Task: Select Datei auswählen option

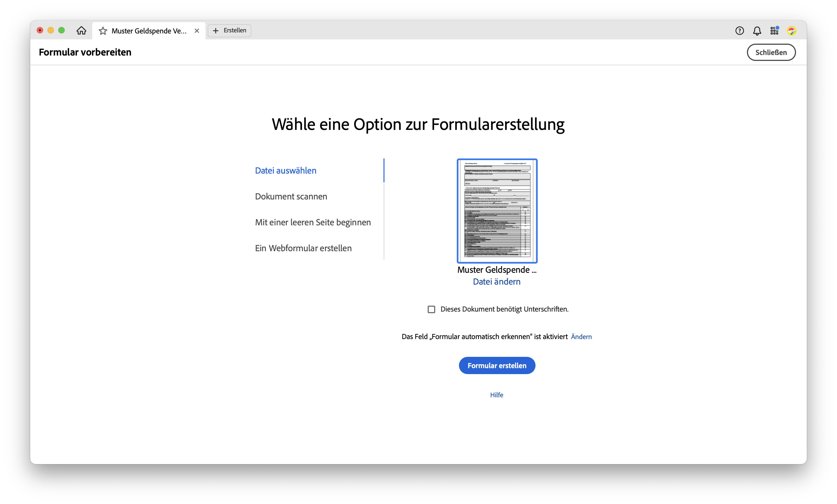Action: pos(285,171)
